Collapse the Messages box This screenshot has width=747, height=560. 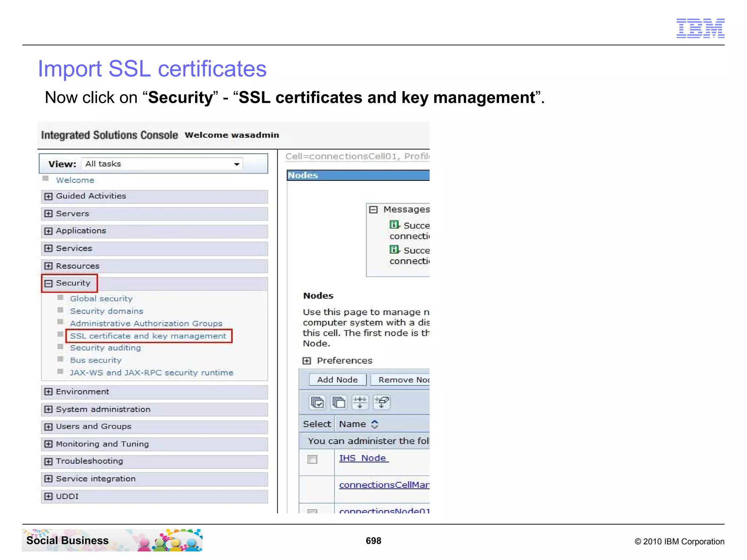click(373, 210)
